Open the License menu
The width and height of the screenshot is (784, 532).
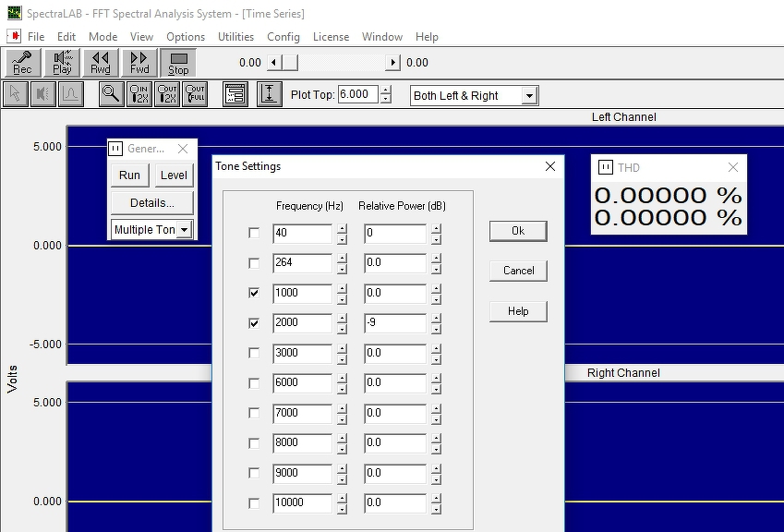[331, 37]
